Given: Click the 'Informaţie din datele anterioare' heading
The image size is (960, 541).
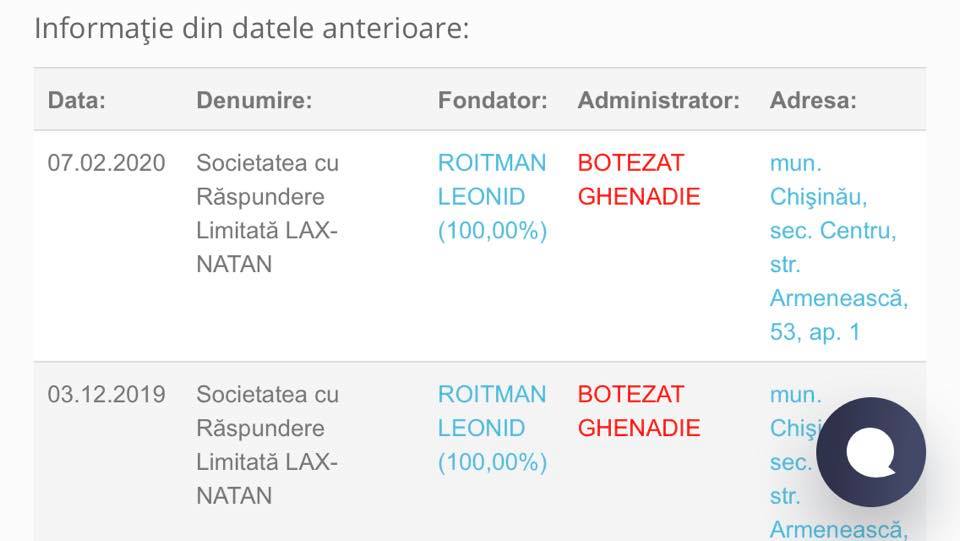Looking at the screenshot, I should 251,28.
